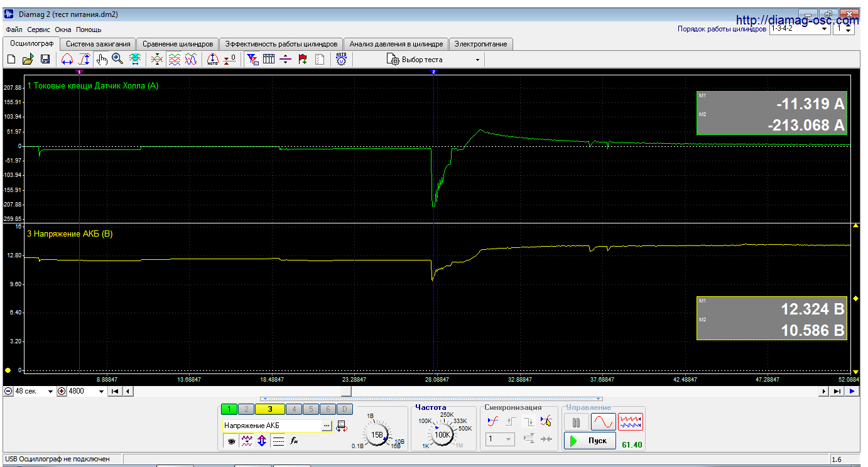
Task: Click the crossed waveforms overlay icon
Action: click(157, 59)
